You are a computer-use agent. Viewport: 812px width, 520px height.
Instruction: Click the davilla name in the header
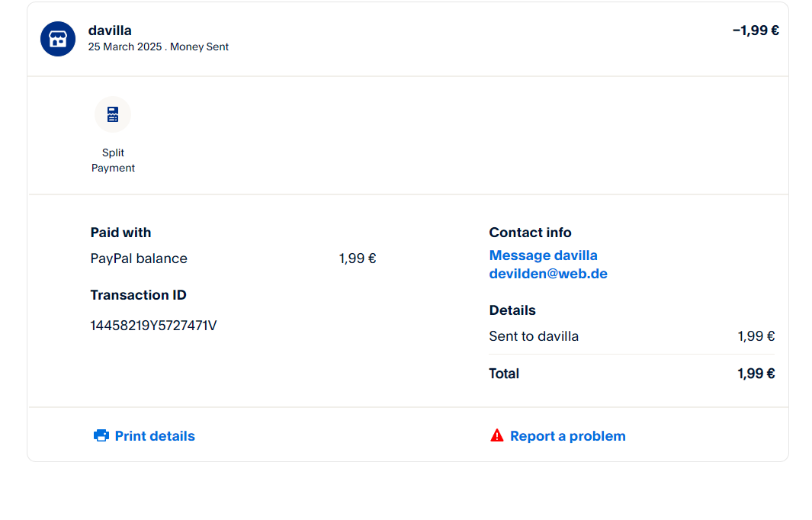point(110,30)
